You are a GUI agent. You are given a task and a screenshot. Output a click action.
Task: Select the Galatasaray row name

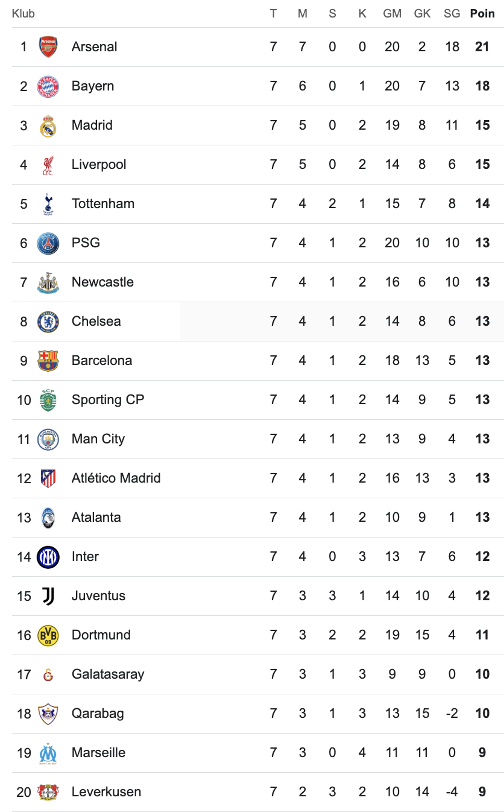click(108, 674)
